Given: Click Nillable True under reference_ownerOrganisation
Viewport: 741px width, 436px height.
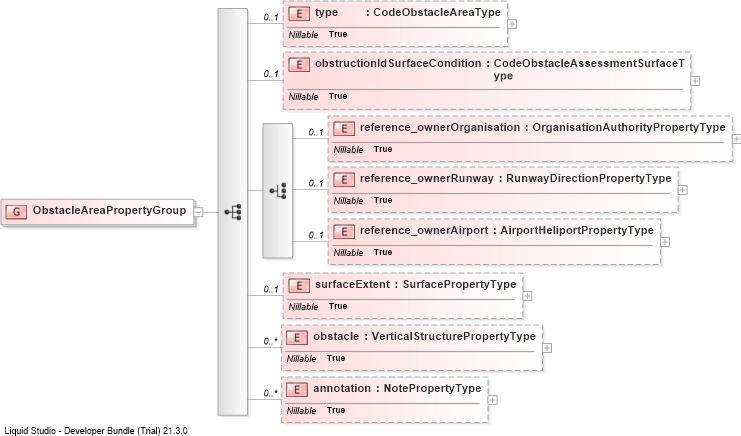Looking at the screenshot, I should [x=363, y=149].
